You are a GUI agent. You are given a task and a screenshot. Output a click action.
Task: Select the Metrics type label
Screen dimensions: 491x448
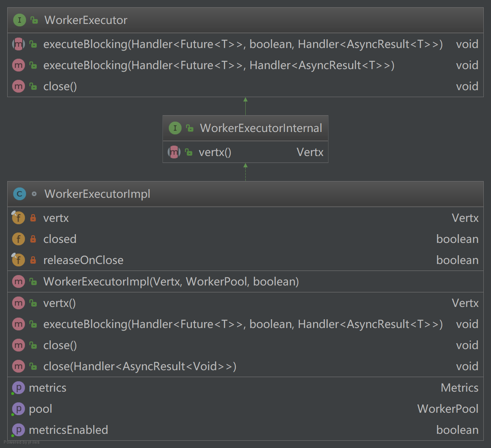(459, 388)
